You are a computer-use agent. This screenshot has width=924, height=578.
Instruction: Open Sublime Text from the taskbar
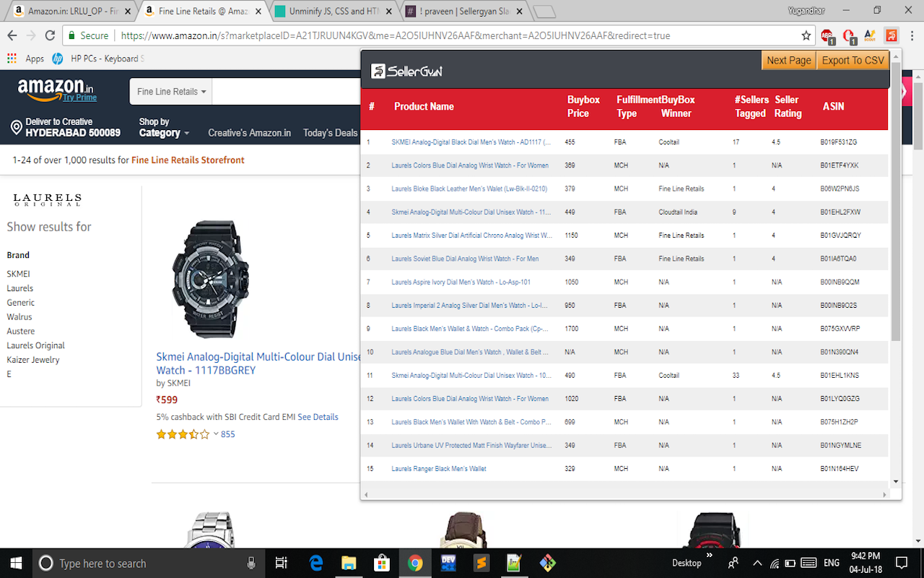[481, 563]
